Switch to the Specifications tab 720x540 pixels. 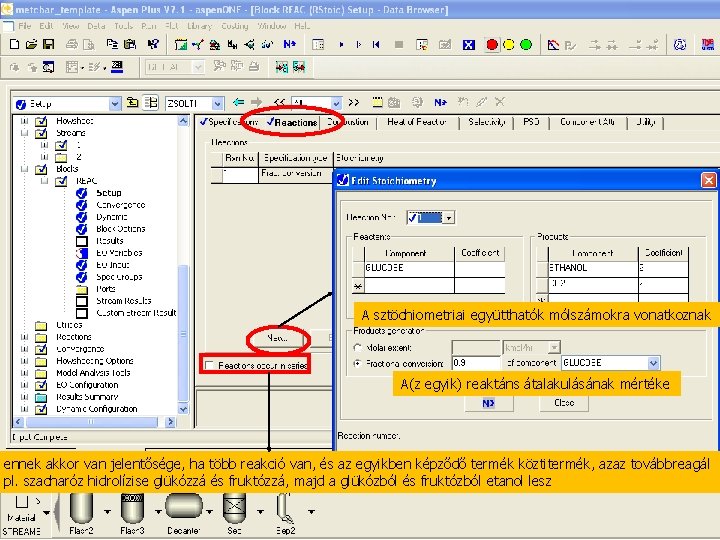tap(229, 122)
